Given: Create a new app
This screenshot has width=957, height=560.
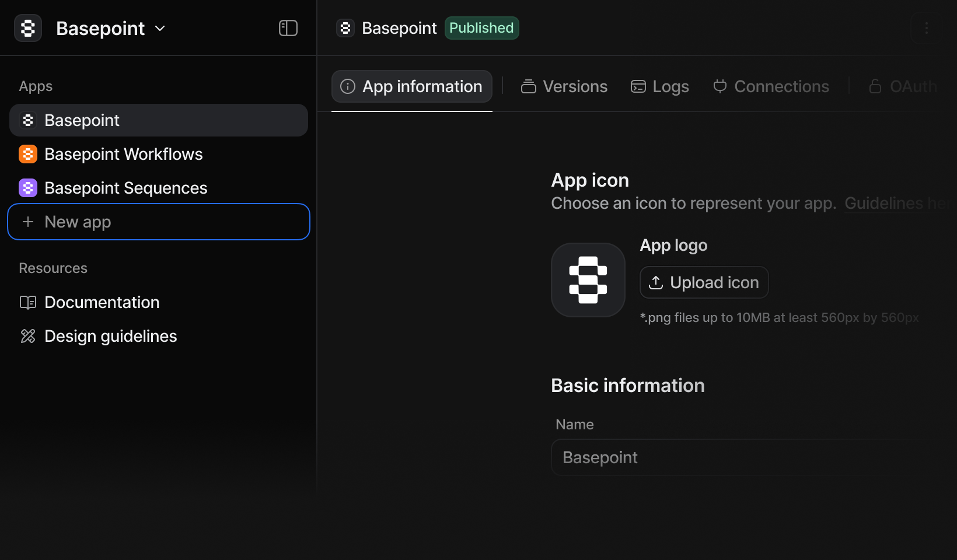Looking at the screenshot, I should pos(159,222).
